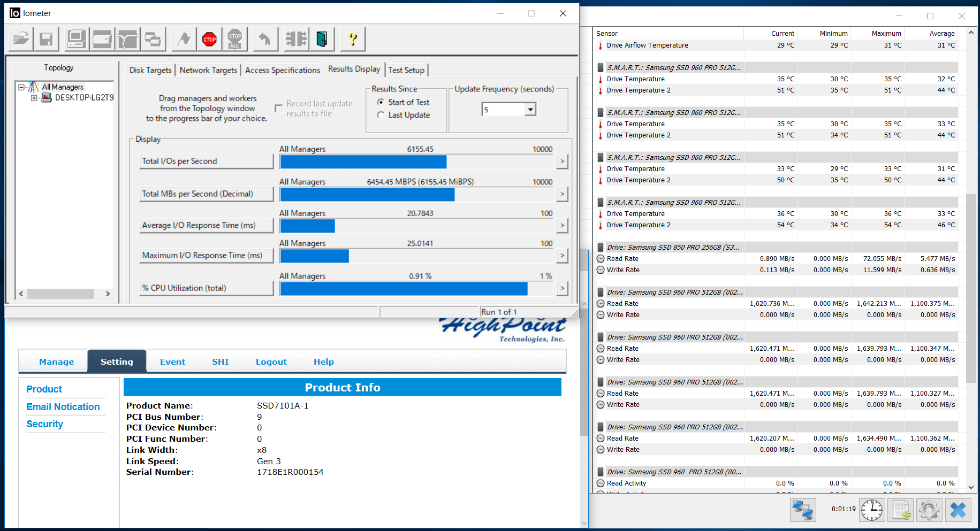Click the clock icon to reset timer

pos(872,510)
